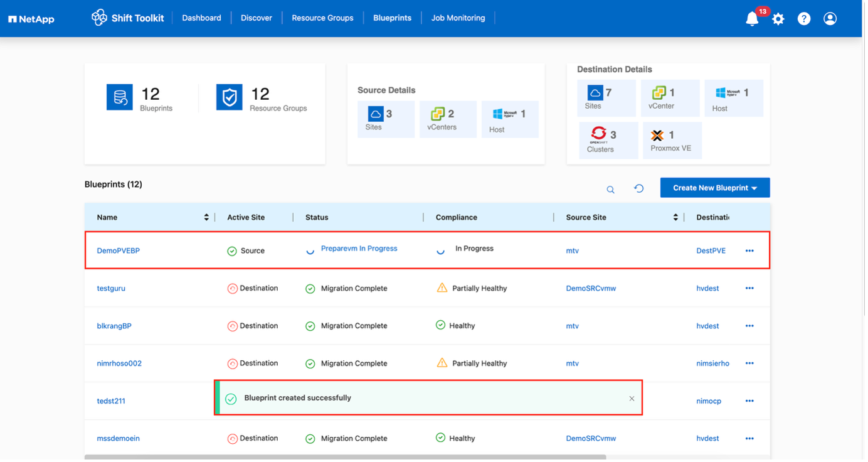
Task: Click the help question mark icon
Action: [x=804, y=19]
